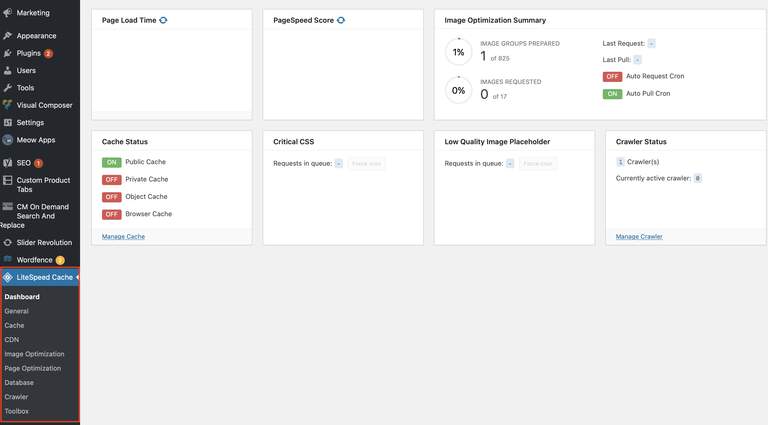Click the LiteSpeed Cache diamond icon
The image size is (768, 425).
[7, 277]
